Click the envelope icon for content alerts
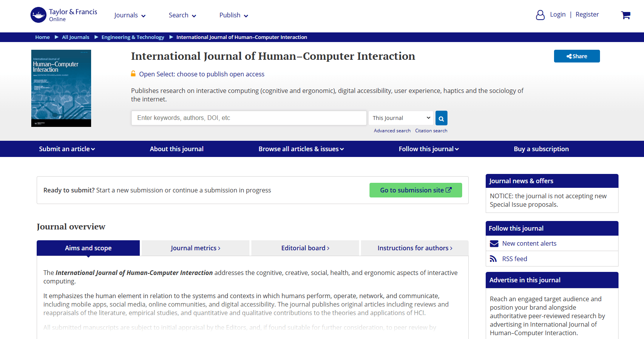This screenshot has width=644, height=339. (x=494, y=243)
